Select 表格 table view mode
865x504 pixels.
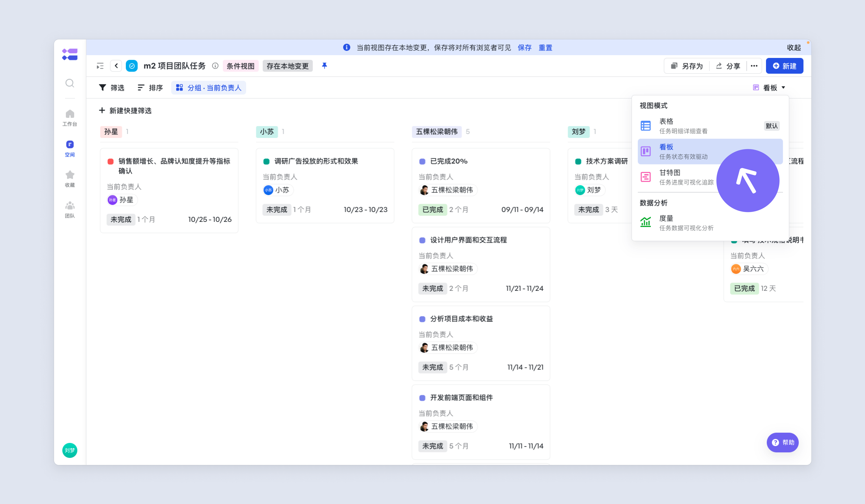click(x=710, y=126)
